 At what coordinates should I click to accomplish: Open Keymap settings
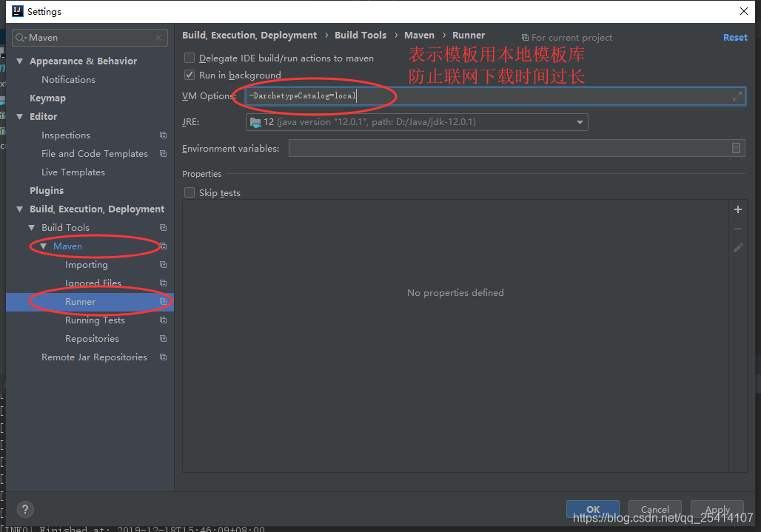click(47, 98)
